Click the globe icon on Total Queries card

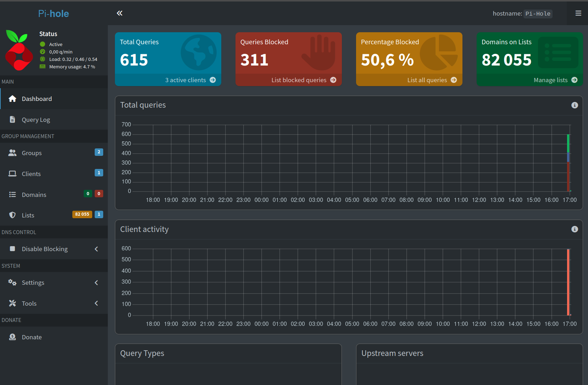[x=199, y=52]
